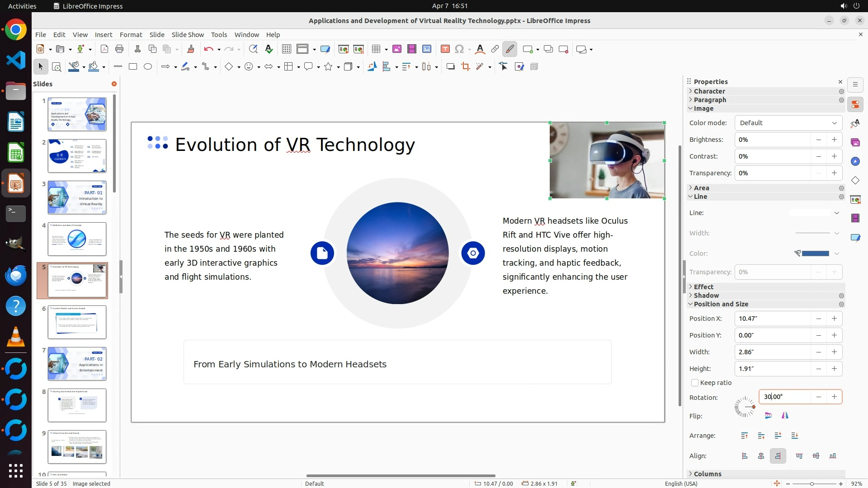This screenshot has height=488, width=868.
Task: Select the Rectangle shape tool
Action: coord(132,67)
